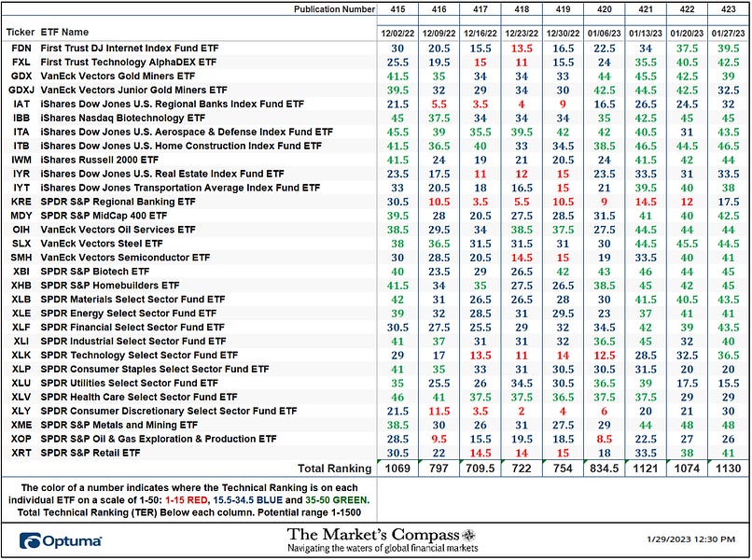Click the 'Publication Number' header label
The height and width of the screenshot is (560, 752).
[x=334, y=9]
